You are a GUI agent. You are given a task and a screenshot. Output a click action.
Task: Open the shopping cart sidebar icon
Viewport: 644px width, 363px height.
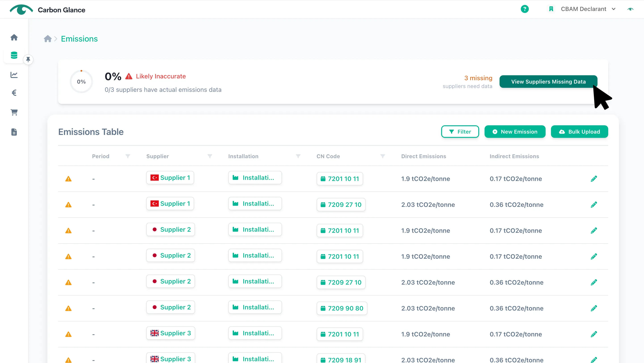[x=14, y=112]
